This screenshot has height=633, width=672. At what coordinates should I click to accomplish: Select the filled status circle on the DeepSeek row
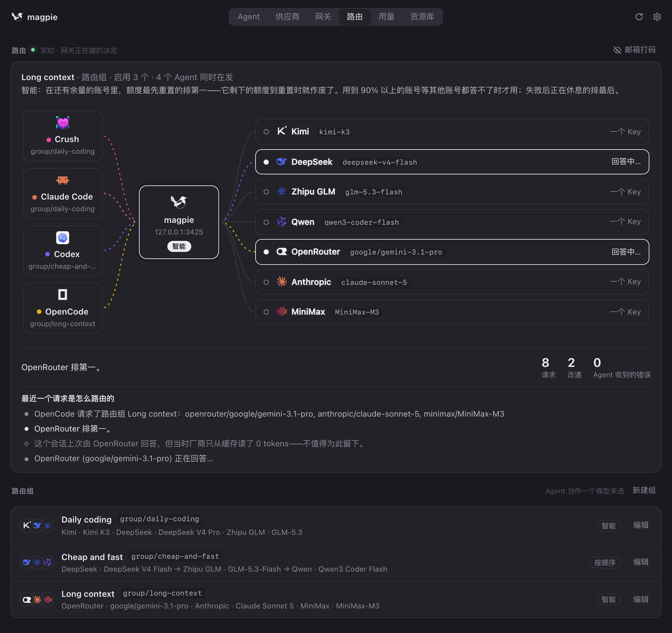[x=266, y=162]
